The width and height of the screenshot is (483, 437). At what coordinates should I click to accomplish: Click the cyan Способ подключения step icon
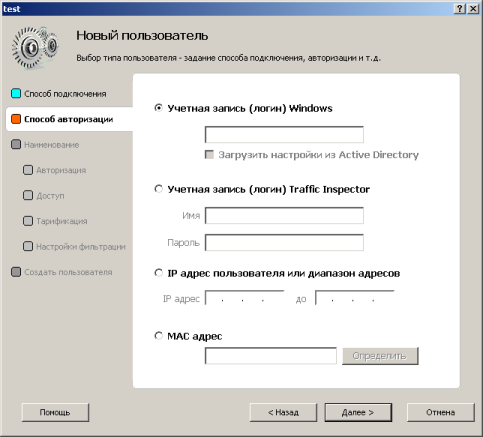[16, 94]
